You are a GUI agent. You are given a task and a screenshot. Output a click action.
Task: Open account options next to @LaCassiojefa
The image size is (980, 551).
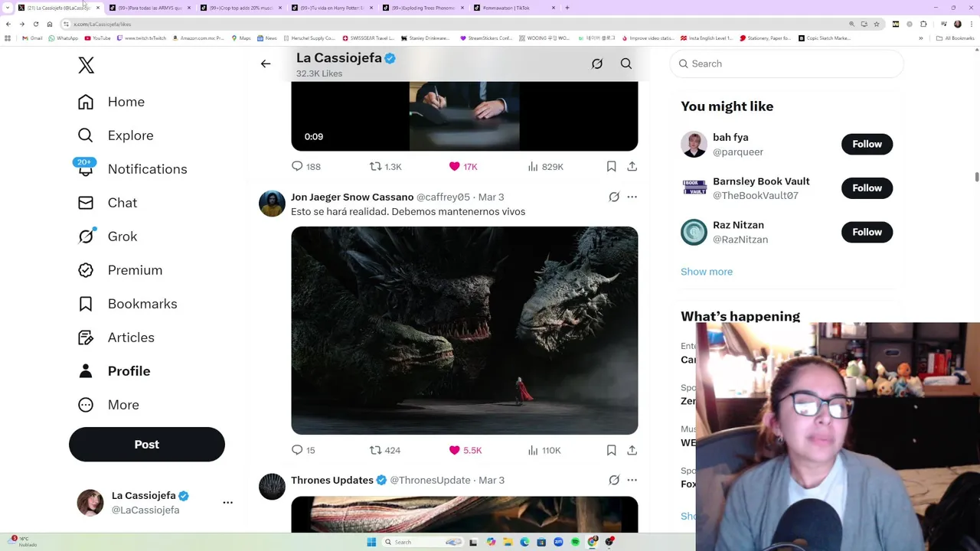[227, 503]
